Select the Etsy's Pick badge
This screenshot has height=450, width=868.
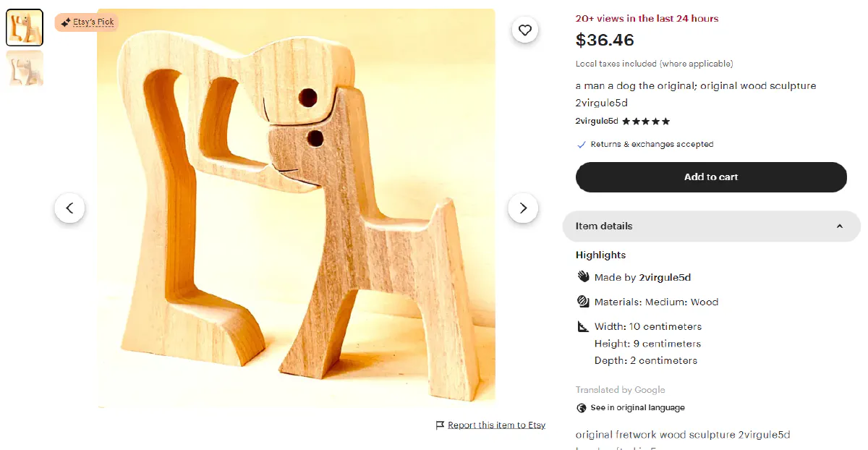(x=86, y=22)
